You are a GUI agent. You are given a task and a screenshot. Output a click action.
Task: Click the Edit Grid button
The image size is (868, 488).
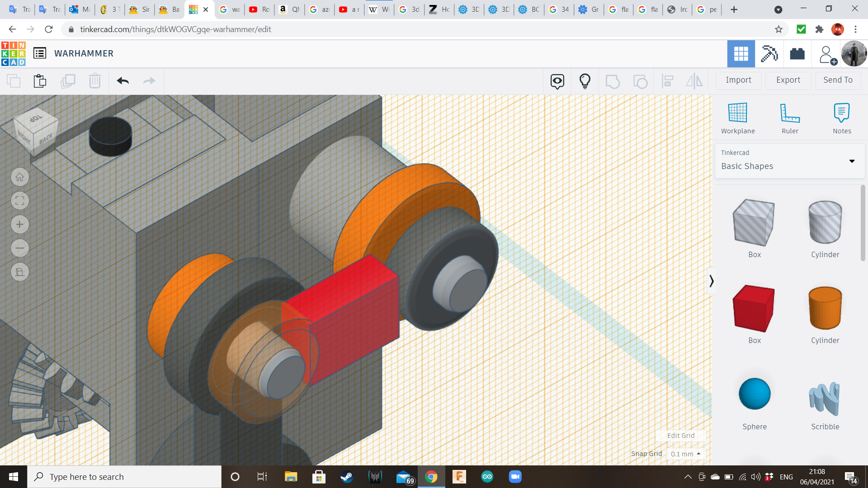point(680,436)
